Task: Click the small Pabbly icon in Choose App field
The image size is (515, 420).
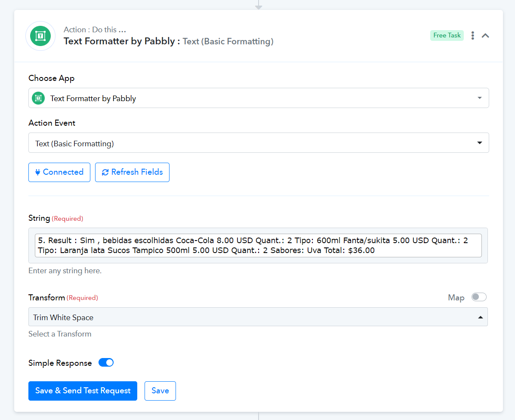Action: coord(38,98)
